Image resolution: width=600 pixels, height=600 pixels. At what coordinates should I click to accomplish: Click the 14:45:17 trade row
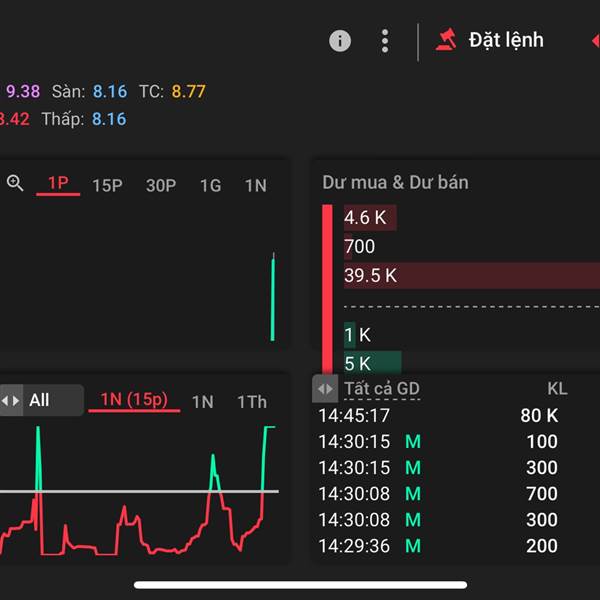(x=439, y=416)
